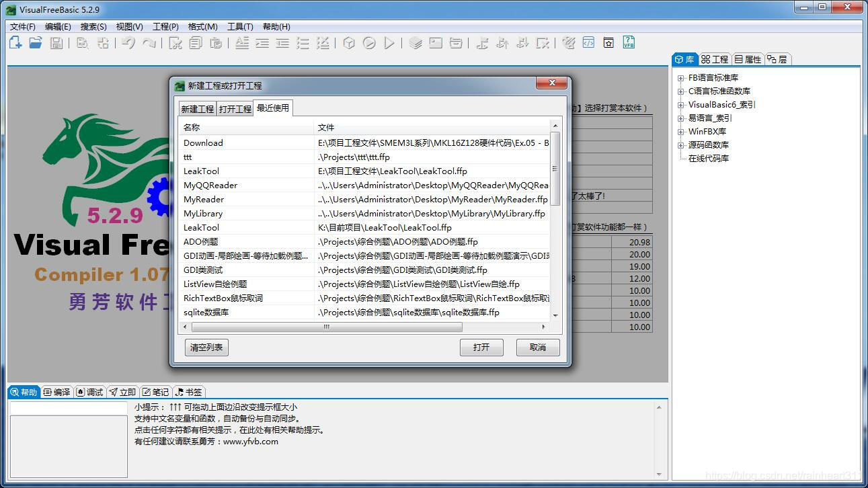Click the VFB help icon on the toolbar

629,43
